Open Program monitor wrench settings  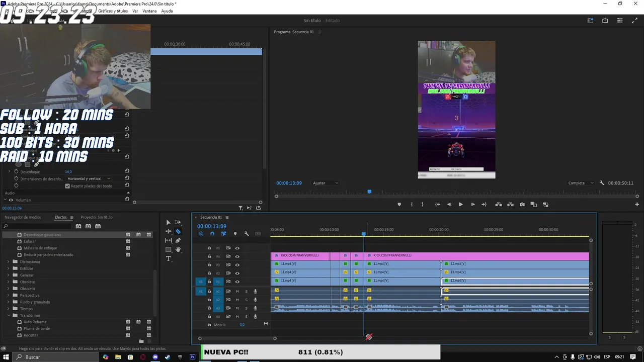[602, 183]
